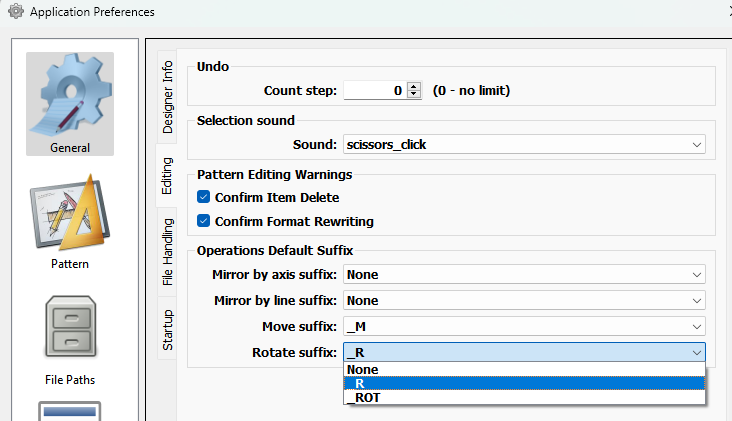Expand the Move suffix dropdown
Screen dimensions: 732x421
[x=524, y=326]
